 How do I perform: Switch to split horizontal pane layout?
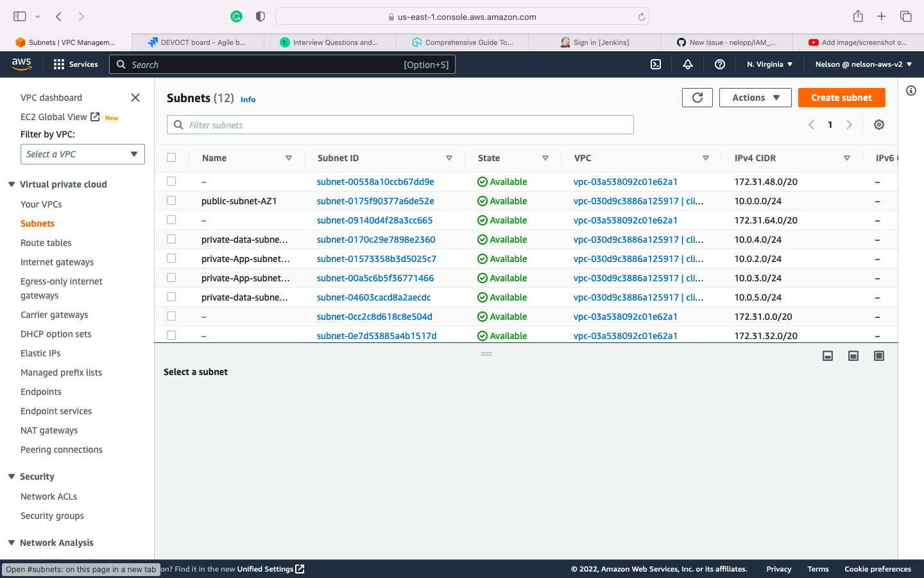point(827,355)
